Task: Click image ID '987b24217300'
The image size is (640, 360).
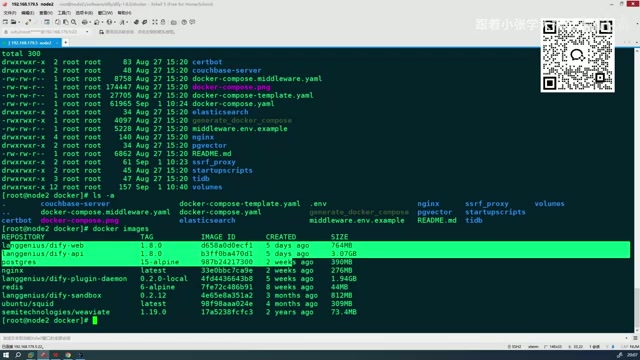Action: coord(227,262)
